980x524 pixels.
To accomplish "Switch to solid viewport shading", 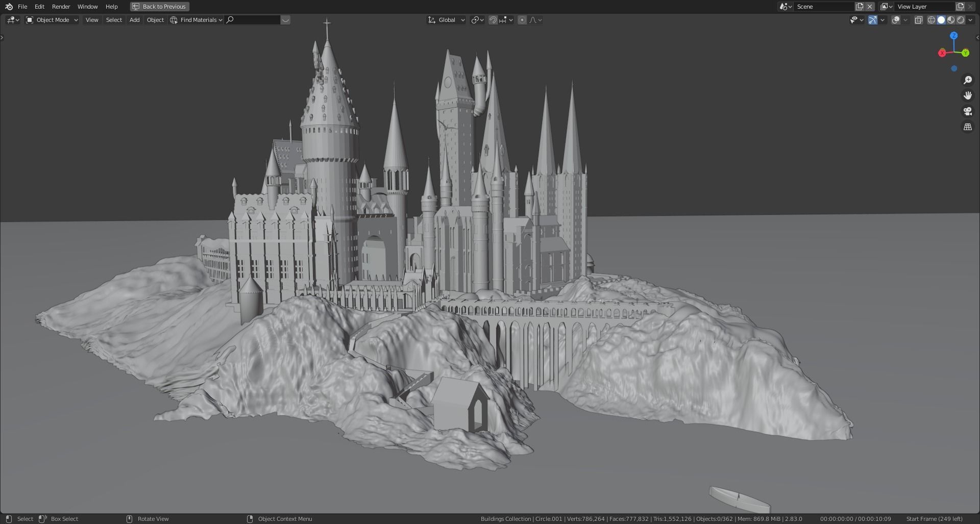I will point(941,20).
